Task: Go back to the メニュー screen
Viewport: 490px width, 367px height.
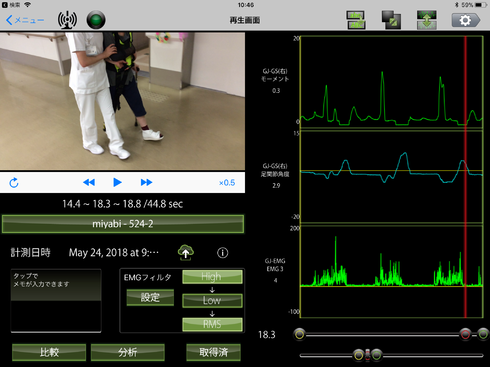Action: (x=25, y=20)
